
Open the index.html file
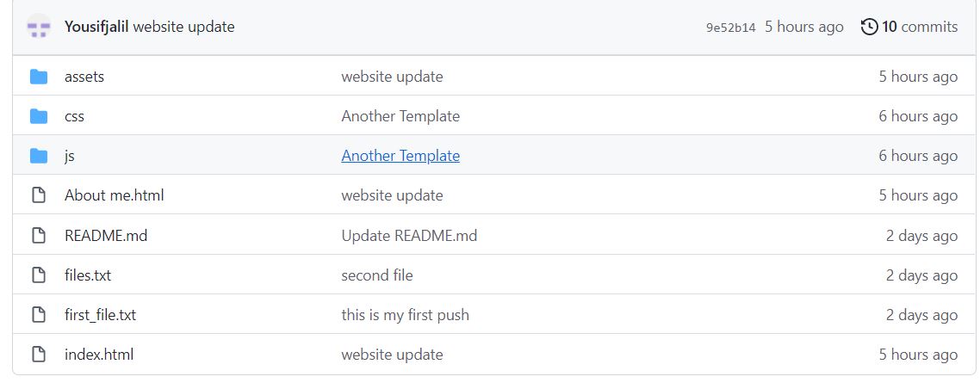(x=99, y=355)
